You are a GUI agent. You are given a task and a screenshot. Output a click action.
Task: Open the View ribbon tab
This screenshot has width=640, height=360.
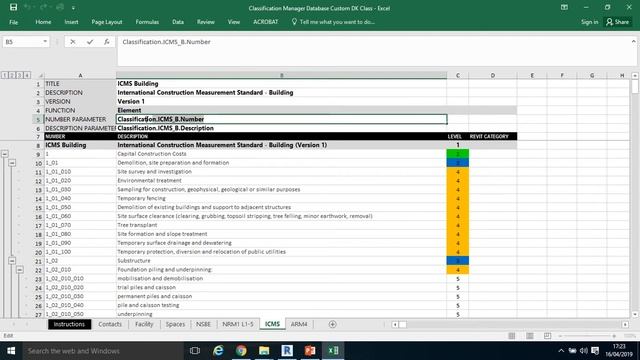pos(233,22)
